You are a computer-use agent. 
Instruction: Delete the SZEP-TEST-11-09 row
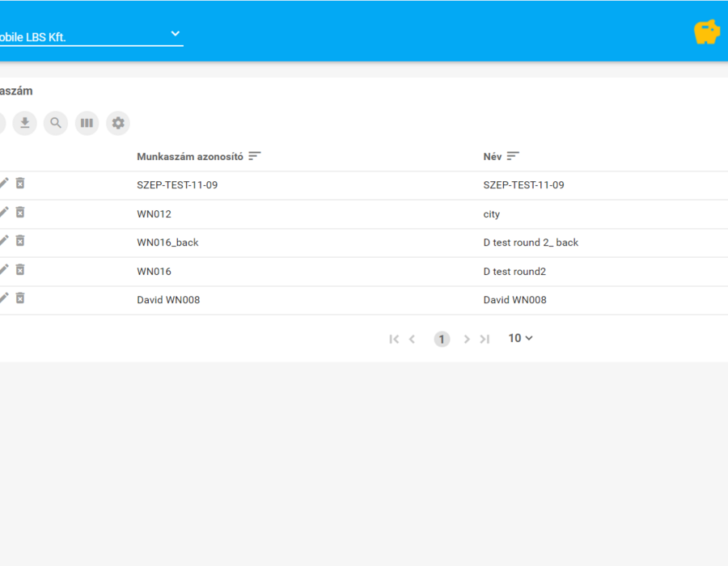coord(20,184)
